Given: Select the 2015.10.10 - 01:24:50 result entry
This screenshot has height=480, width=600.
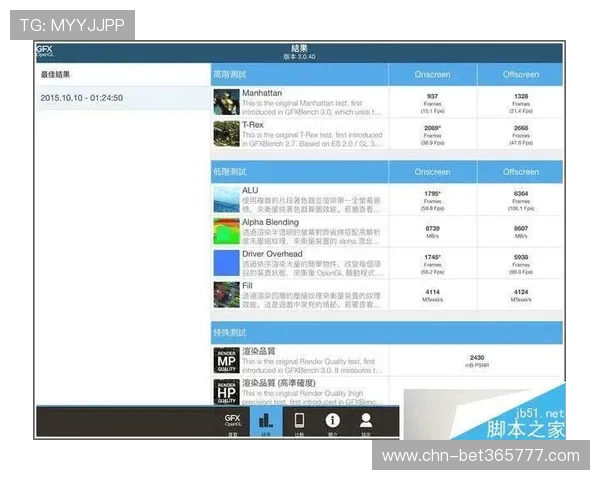Looking at the screenshot, I should 123,98.
